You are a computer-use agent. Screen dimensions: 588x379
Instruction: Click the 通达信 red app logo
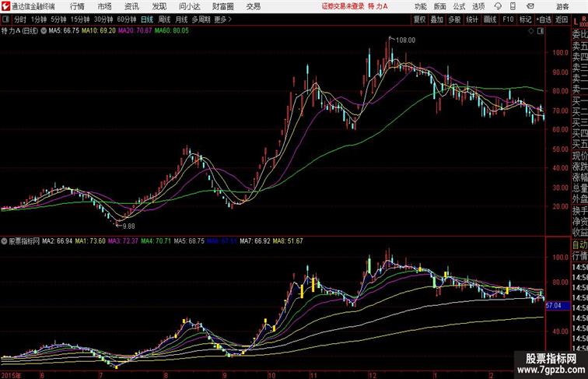point(5,6)
